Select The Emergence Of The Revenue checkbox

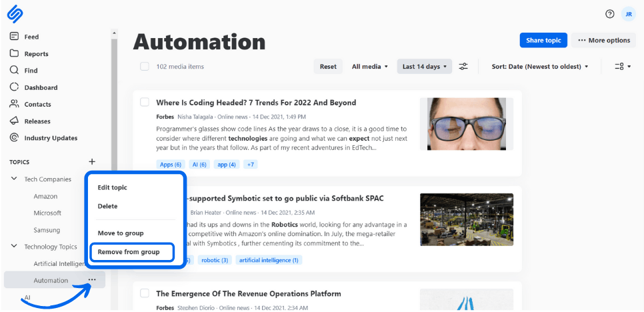[x=145, y=293]
